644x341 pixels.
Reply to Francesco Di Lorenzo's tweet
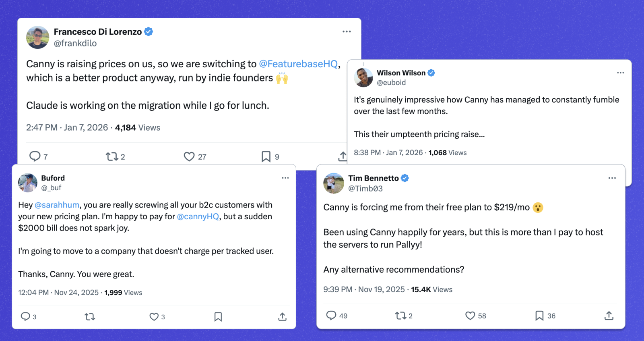36,156
